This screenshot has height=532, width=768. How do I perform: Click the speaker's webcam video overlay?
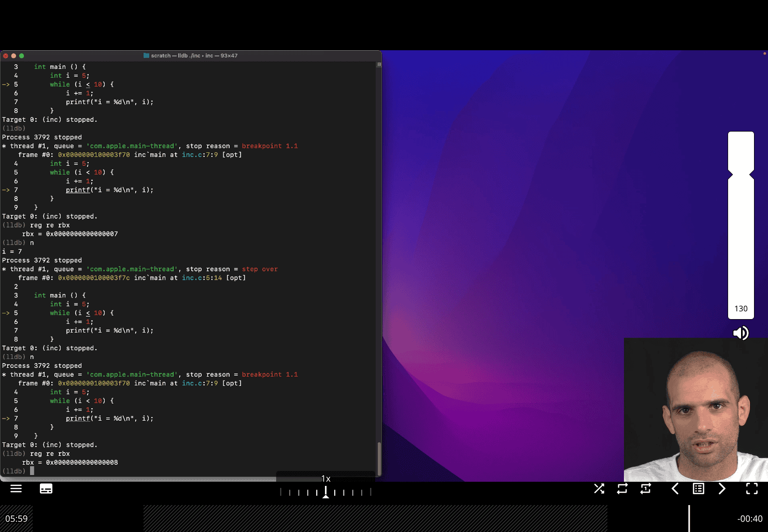tap(695, 409)
